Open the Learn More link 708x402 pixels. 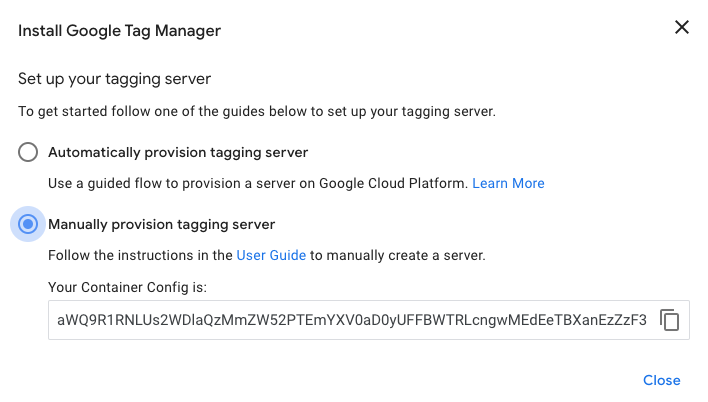[508, 183]
